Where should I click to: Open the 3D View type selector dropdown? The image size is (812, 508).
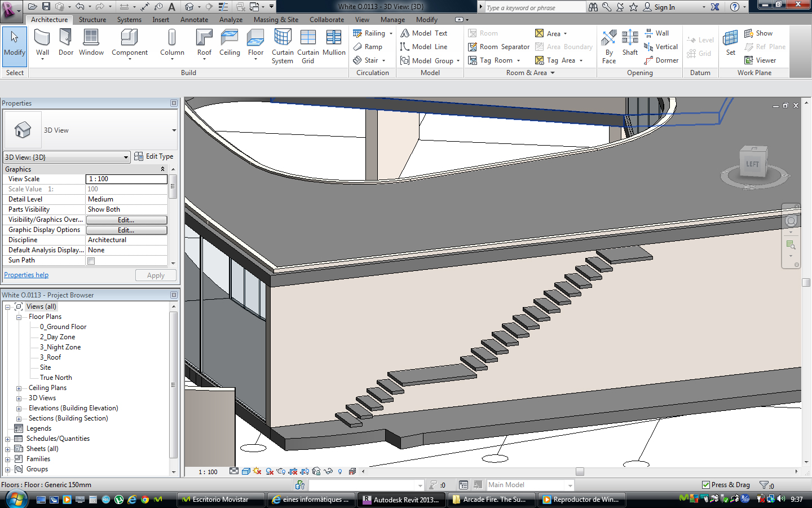tap(125, 156)
